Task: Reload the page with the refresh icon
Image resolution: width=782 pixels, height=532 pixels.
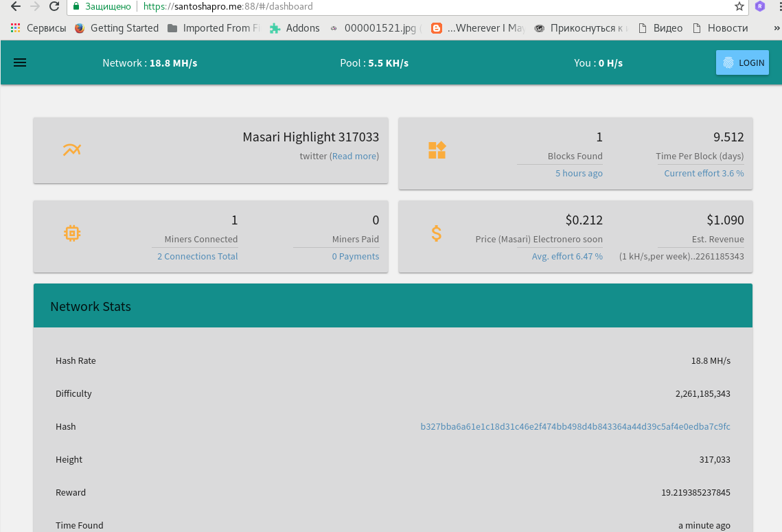Action: [54, 6]
